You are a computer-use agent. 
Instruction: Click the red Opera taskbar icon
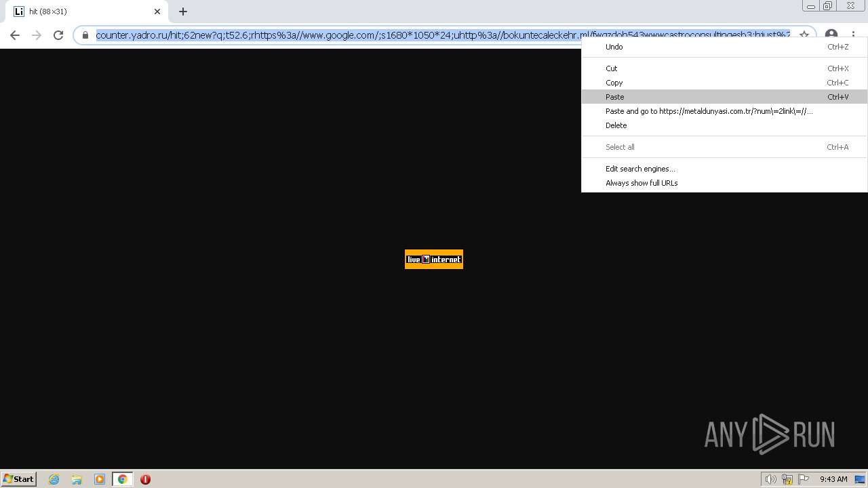(145, 479)
